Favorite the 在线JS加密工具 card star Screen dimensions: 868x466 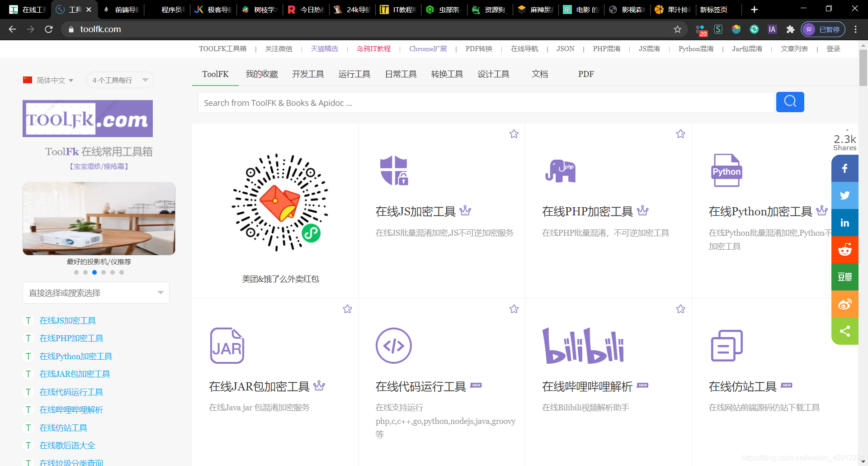(x=514, y=134)
